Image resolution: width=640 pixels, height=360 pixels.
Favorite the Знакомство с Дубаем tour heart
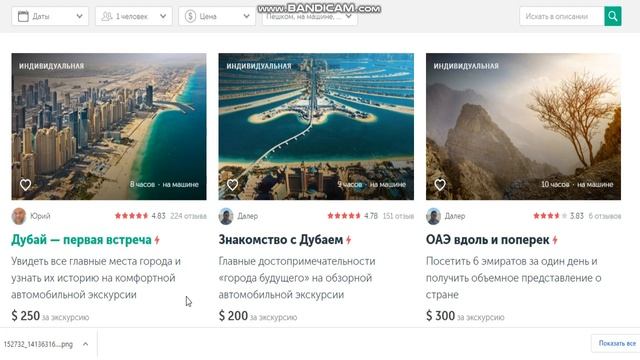click(x=232, y=185)
